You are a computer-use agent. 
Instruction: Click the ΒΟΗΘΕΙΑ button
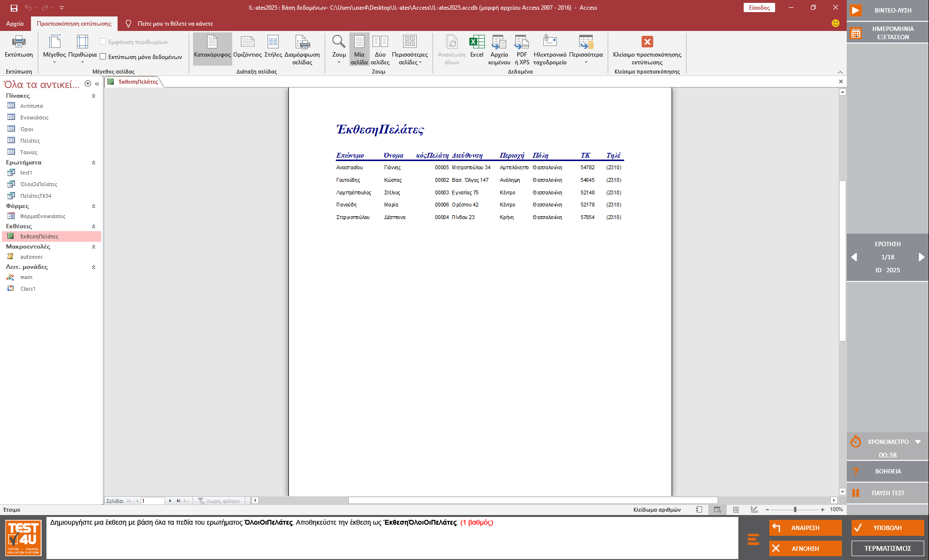(889, 471)
